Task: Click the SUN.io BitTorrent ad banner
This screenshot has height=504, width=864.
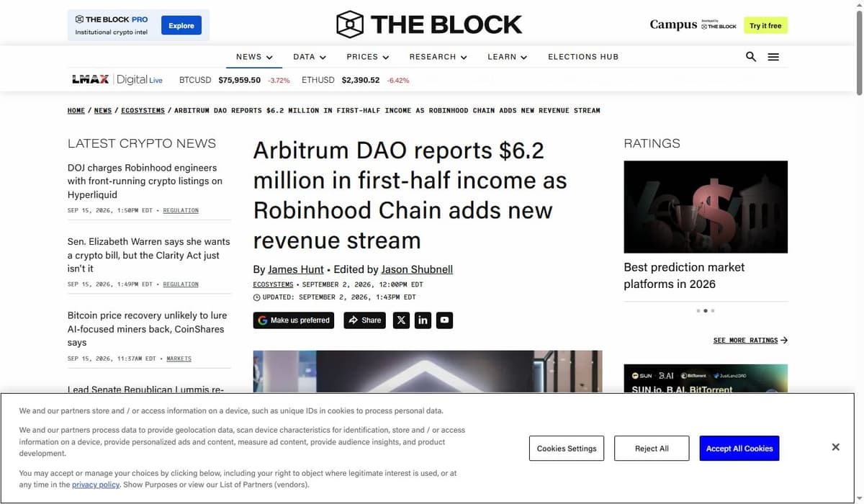Action: (x=706, y=379)
